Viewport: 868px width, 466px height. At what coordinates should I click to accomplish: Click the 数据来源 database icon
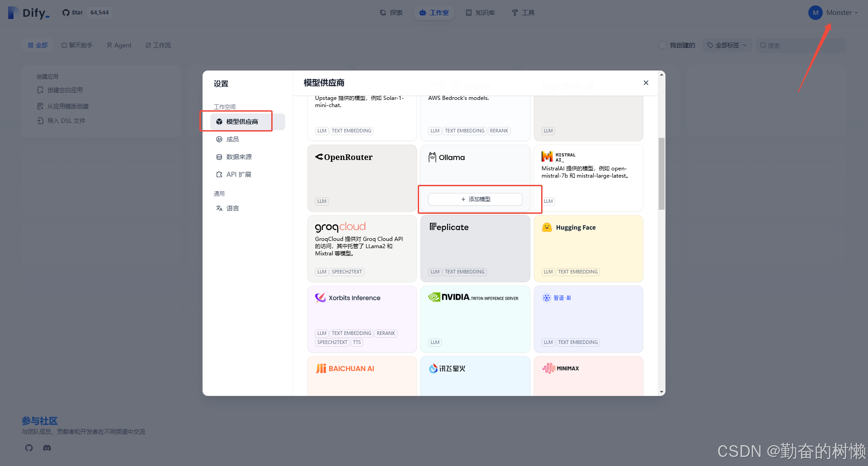tap(219, 157)
